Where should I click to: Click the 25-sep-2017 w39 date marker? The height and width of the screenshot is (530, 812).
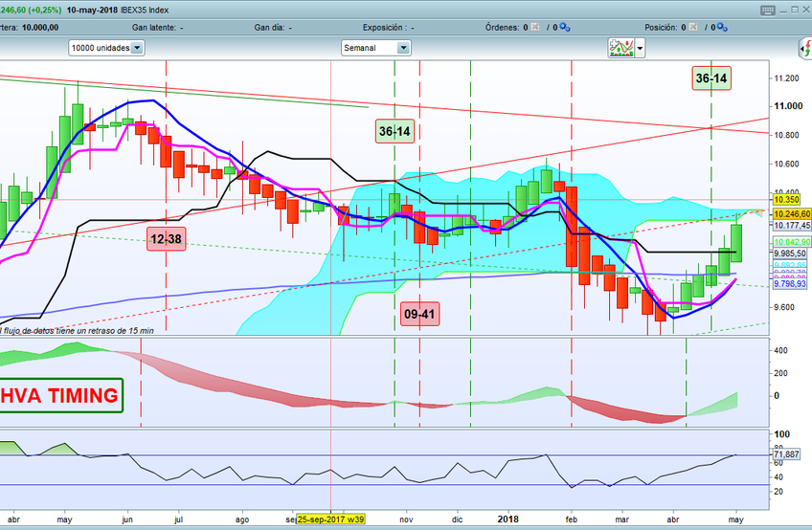(x=330, y=519)
